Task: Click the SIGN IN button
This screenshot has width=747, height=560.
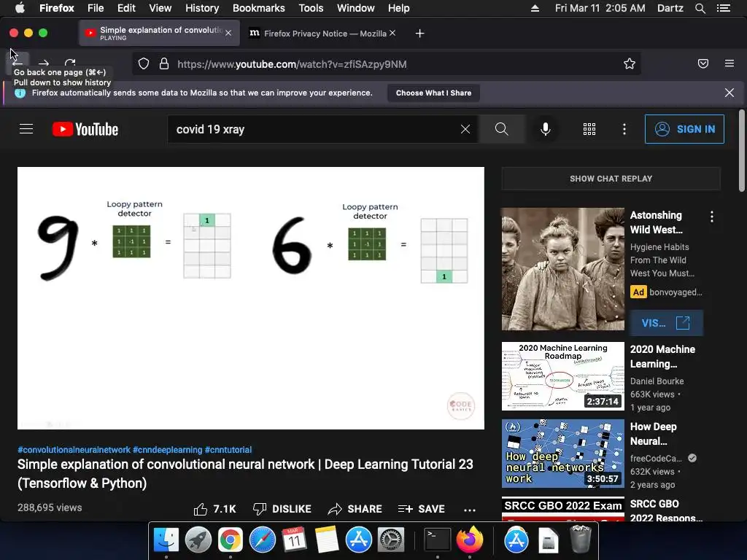Action: [684, 129]
